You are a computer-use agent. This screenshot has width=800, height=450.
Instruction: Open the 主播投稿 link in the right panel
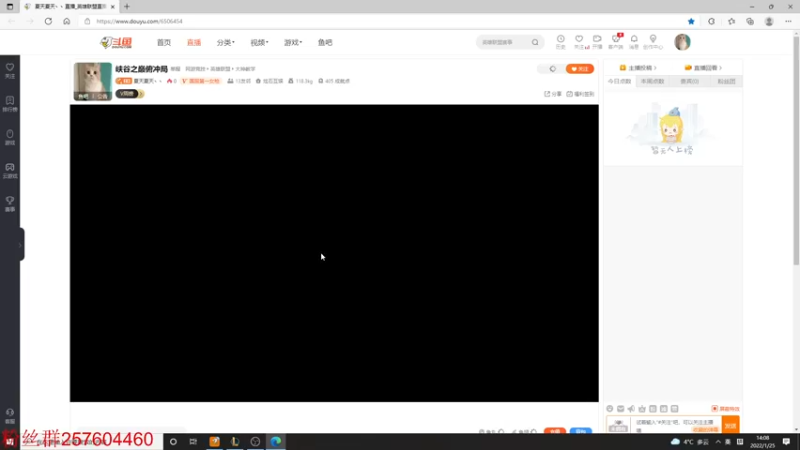638,68
